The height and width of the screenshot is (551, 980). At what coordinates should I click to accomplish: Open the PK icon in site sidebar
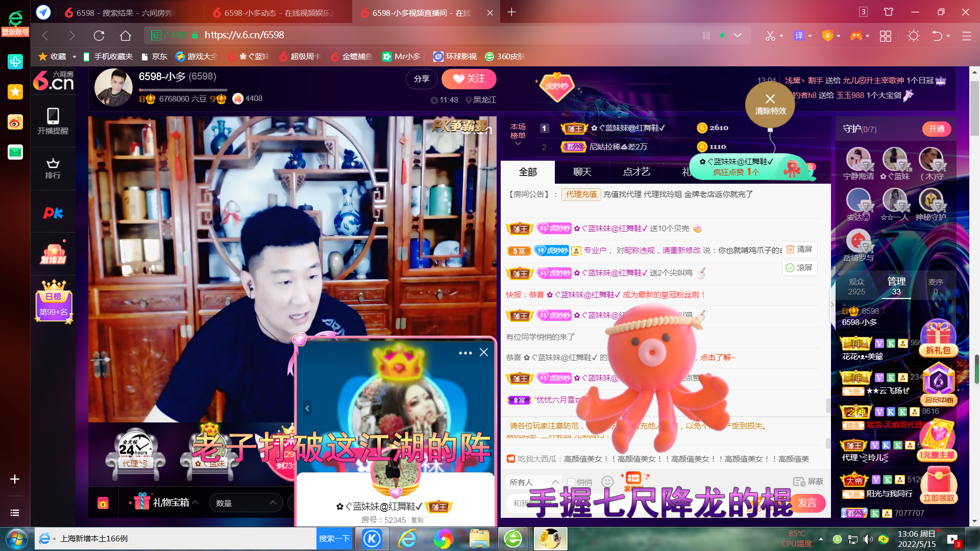[x=53, y=213]
